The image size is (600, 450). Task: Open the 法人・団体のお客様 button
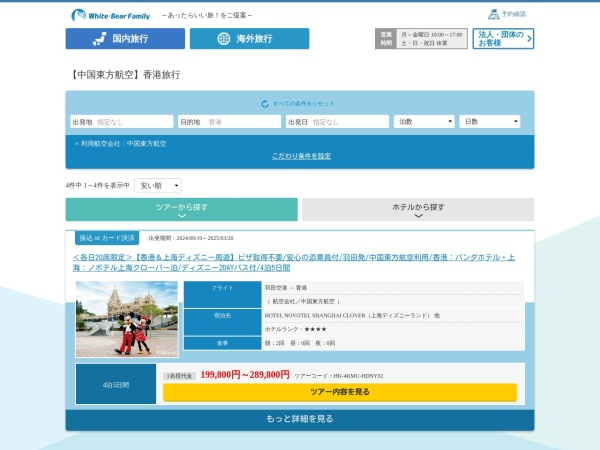tap(503, 39)
